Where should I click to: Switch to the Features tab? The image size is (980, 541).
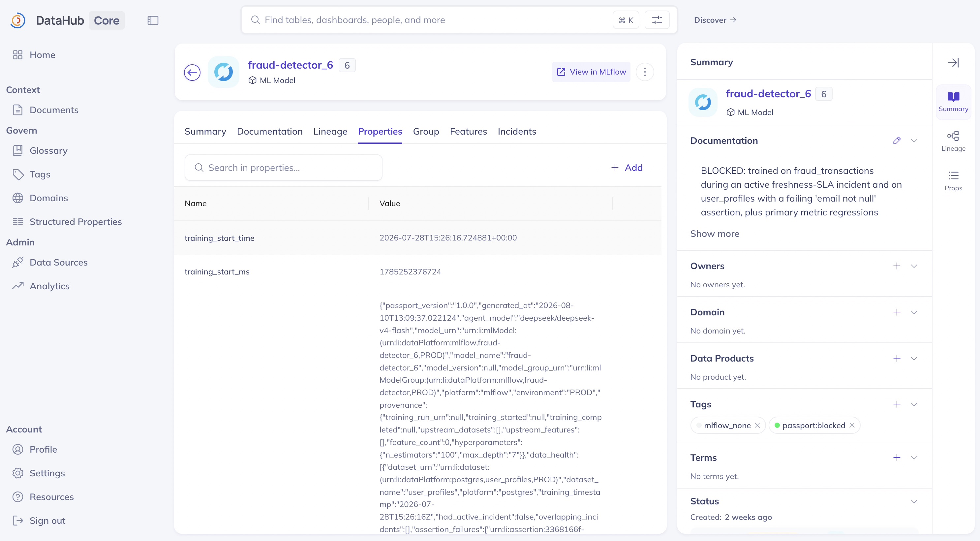pos(468,131)
